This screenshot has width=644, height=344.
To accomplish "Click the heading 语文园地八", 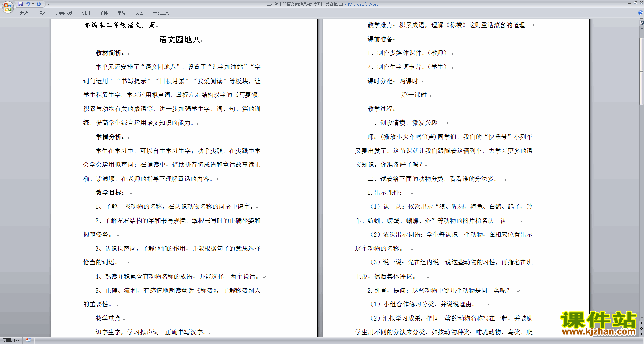I will point(180,40).
